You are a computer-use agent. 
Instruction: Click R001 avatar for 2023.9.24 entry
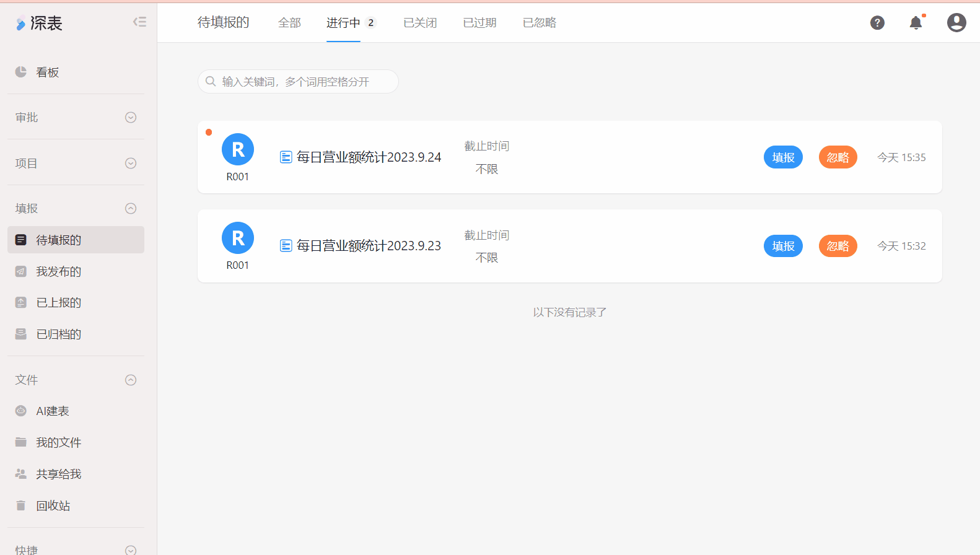coord(238,149)
